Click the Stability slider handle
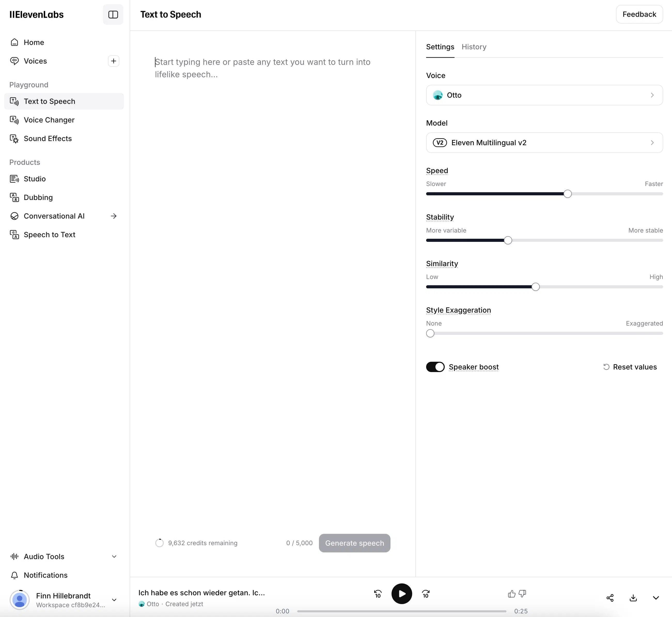The width and height of the screenshot is (672, 617). pyautogui.click(x=507, y=240)
